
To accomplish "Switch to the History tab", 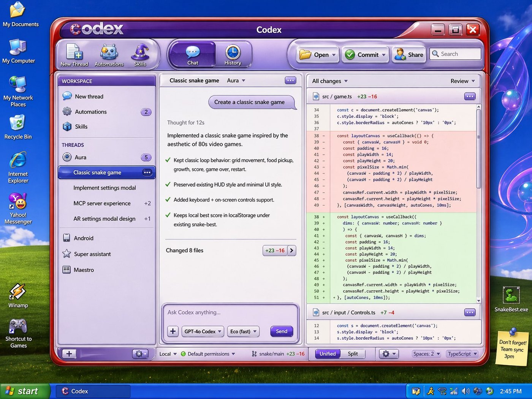I will (x=233, y=55).
